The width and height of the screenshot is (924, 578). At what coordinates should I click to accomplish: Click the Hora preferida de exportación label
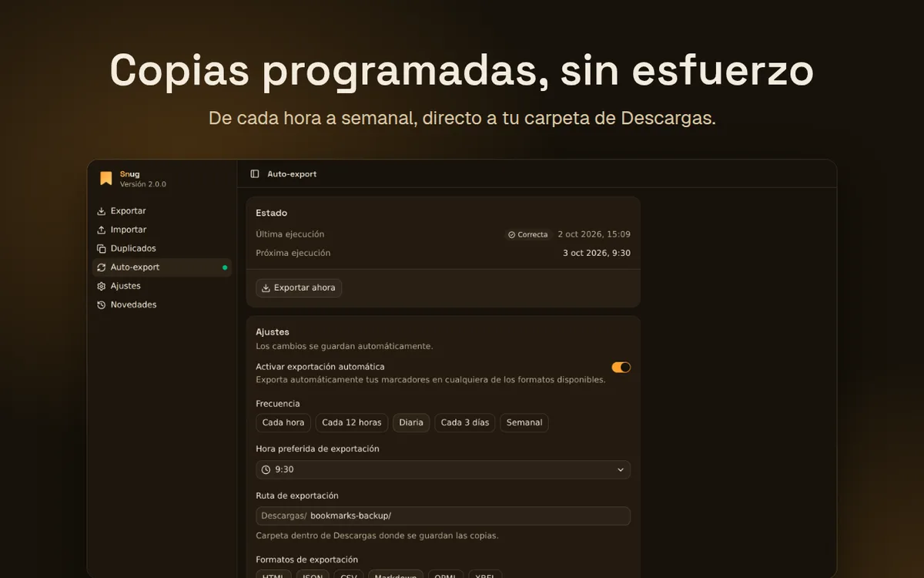(317, 449)
